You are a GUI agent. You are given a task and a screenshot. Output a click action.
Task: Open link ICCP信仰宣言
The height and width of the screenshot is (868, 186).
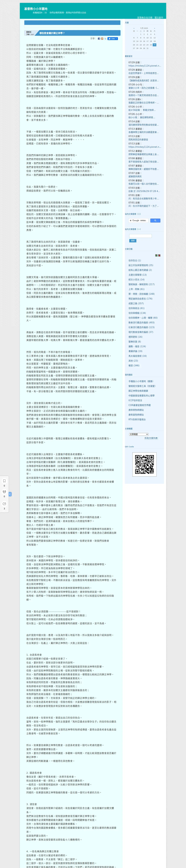[x=135, y=401]
